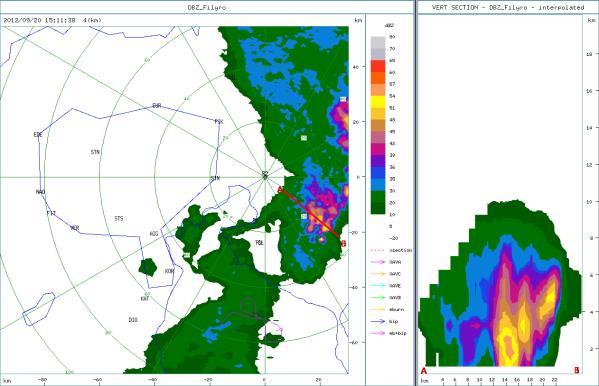Click the magenta mb+bip arrow in legend

tap(377, 333)
